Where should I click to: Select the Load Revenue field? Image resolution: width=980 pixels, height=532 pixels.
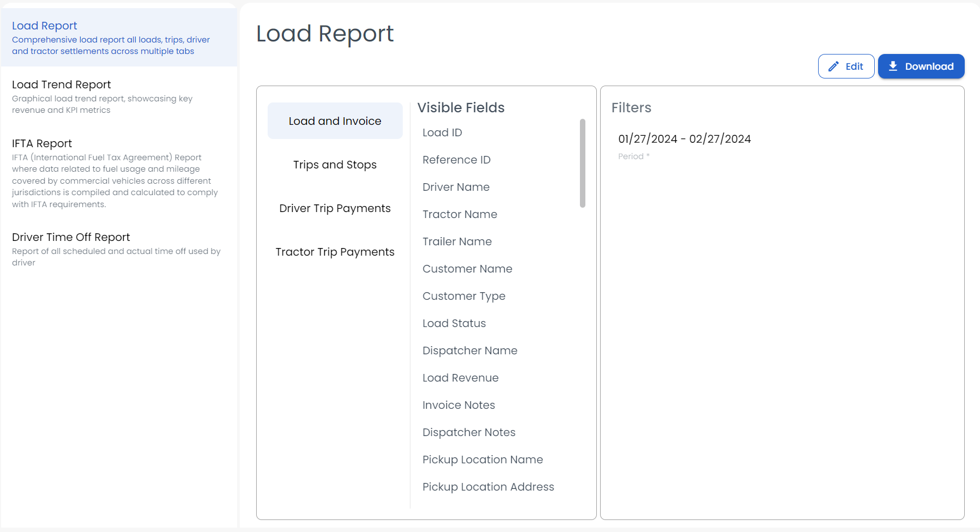click(x=460, y=377)
